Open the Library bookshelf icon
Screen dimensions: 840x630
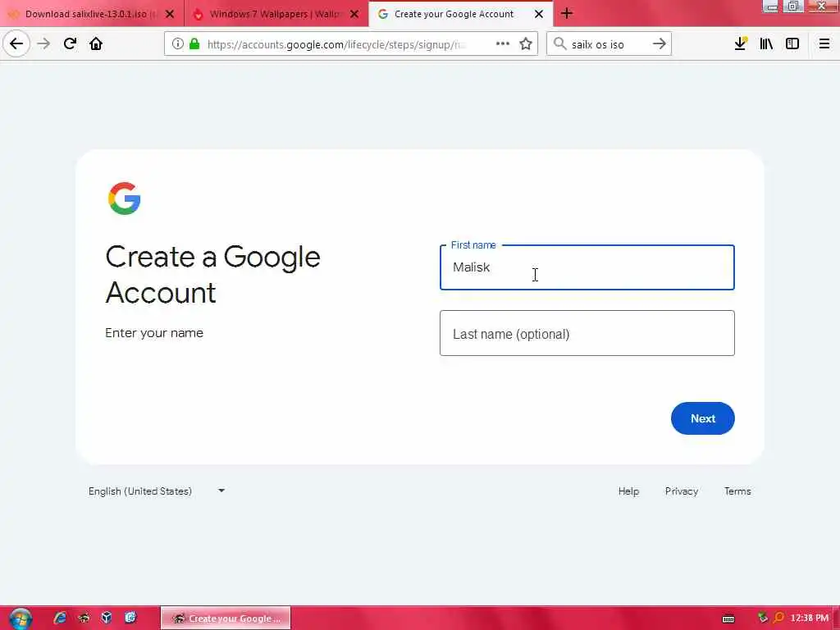766,44
